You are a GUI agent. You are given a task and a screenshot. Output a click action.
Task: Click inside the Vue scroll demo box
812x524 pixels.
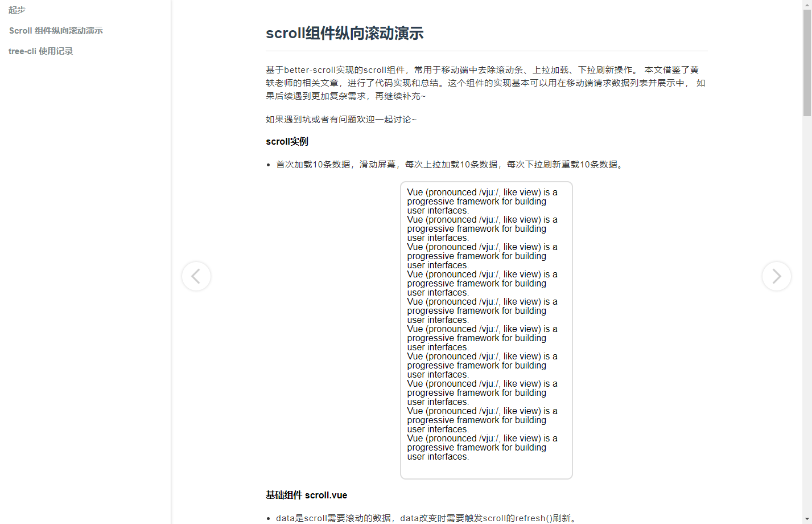487,329
